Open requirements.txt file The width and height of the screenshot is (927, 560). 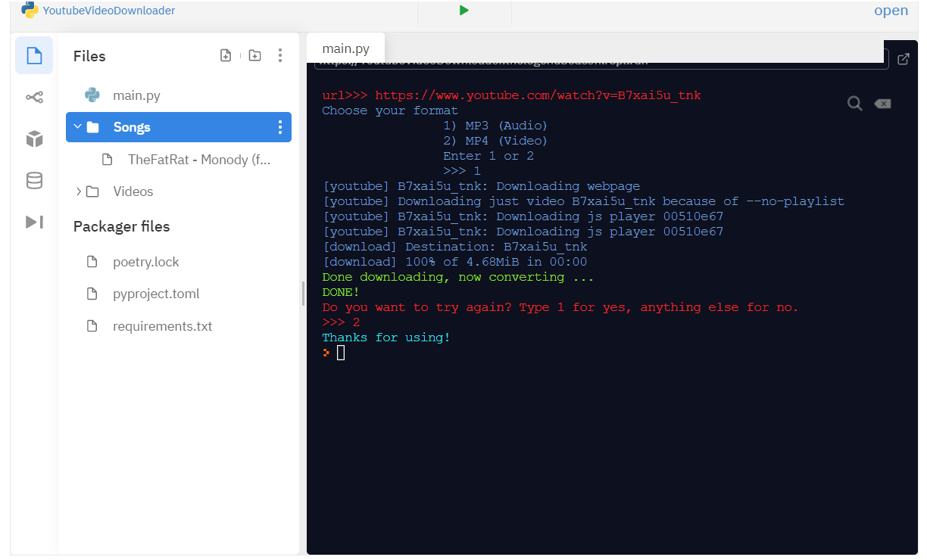(162, 326)
